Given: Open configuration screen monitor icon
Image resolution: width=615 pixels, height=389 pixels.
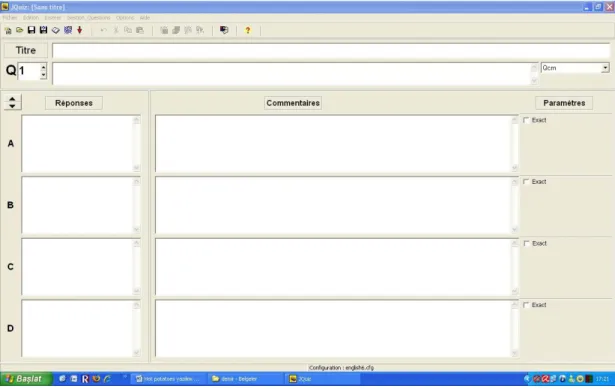Looking at the screenshot, I should coord(224,30).
